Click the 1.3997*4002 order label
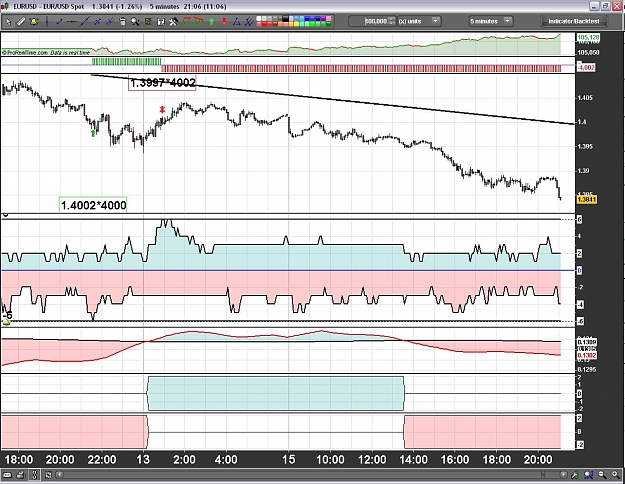 162,83
